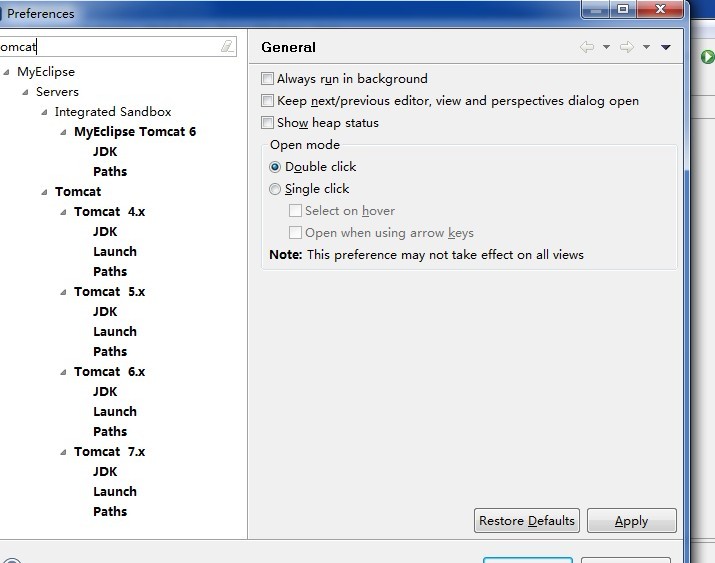Choose Double click open mode
This screenshot has width=715, height=563.
(275, 167)
